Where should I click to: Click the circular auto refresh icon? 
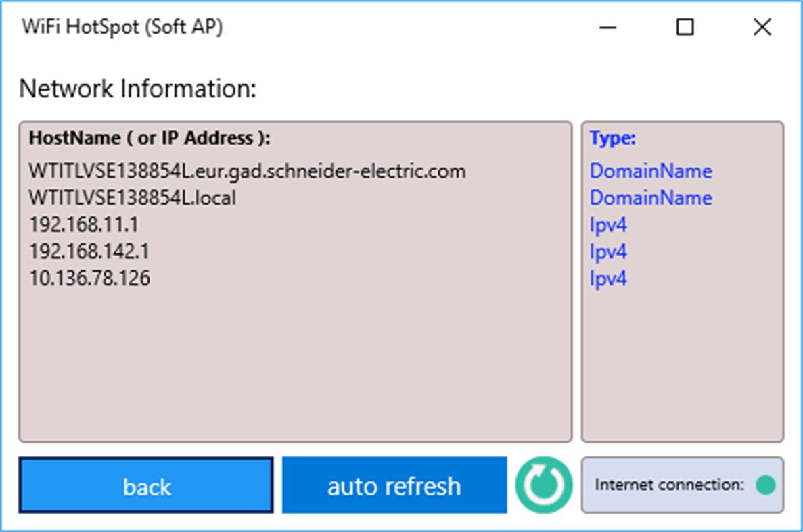tap(543, 485)
